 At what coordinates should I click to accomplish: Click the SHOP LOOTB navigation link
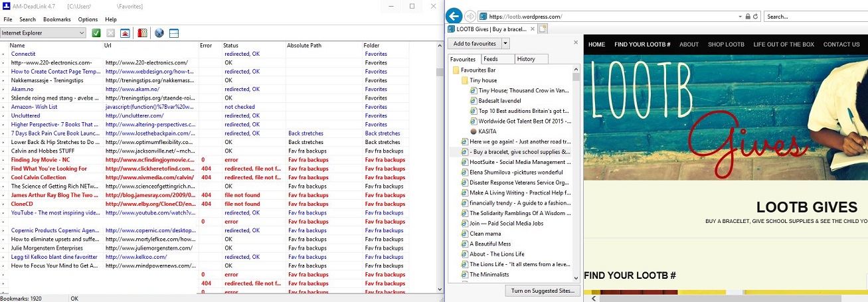pyautogui.click(x=726, y=44)
